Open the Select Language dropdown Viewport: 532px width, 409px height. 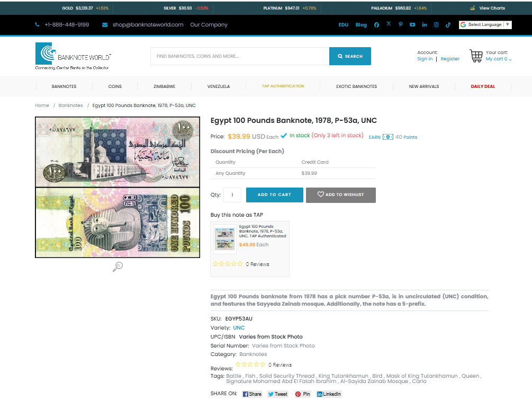485,25
